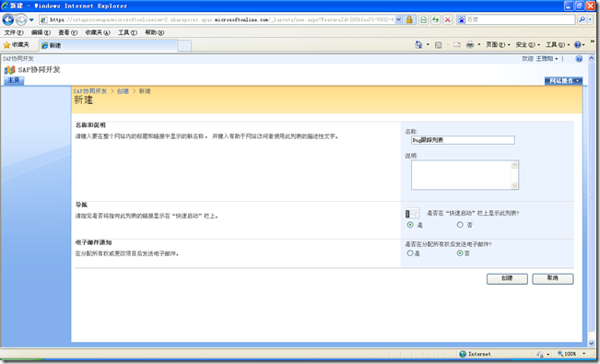
Task: Click the page scrollbar up arrow
Action: (x=592, y=58)
